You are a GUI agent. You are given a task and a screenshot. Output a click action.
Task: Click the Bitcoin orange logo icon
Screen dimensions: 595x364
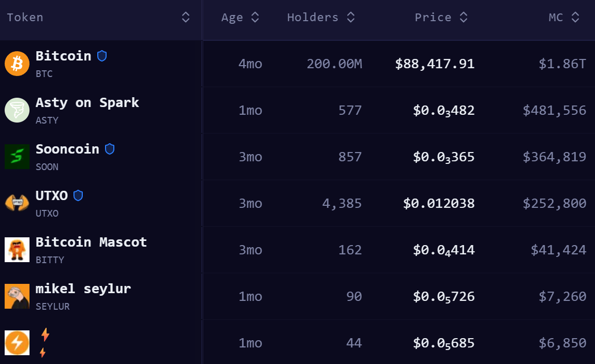[17, 64]
